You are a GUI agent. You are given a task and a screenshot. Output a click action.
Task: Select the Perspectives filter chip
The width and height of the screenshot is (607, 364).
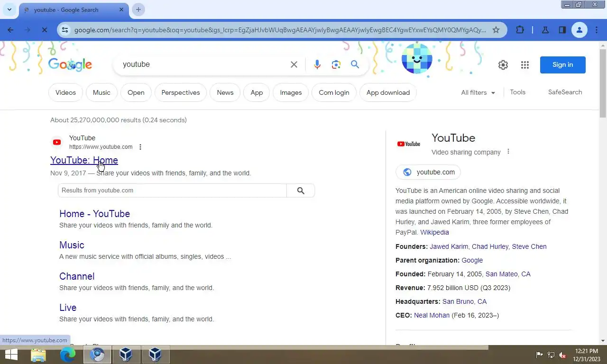[x=181, y=92]
